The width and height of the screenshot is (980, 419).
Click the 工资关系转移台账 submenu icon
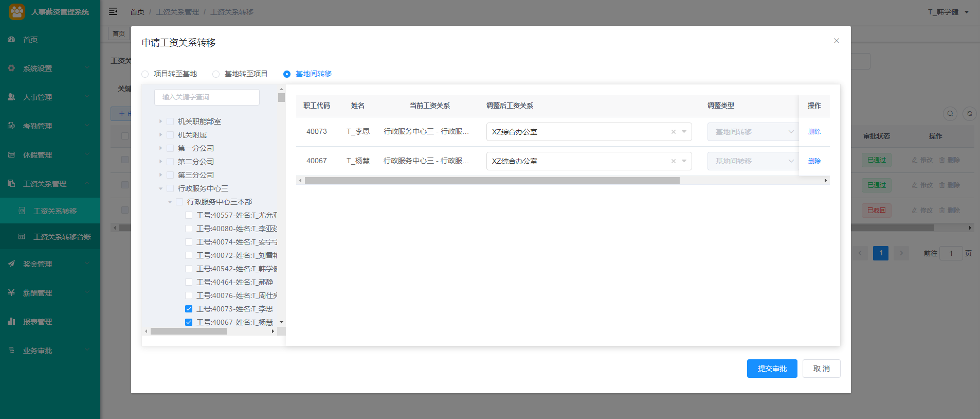click(22, 236)
